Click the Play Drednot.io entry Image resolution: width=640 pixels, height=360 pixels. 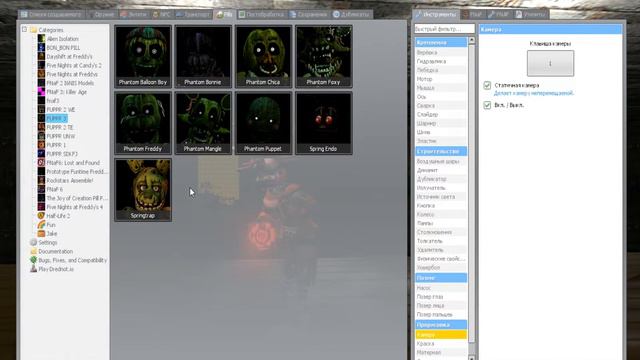tap(56, 269)
